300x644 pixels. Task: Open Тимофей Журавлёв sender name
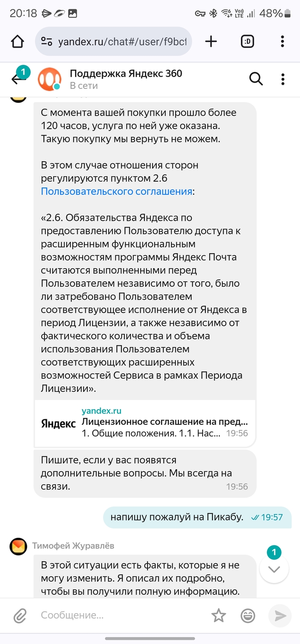pos(73,546)
